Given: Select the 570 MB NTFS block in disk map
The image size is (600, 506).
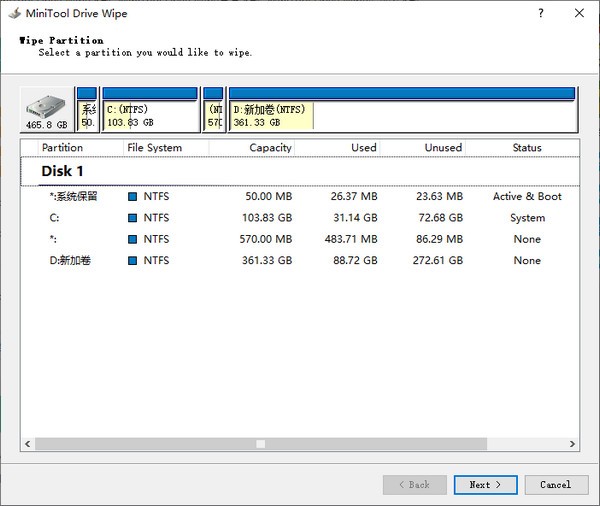Looking at the screenshot, I should point(214,110).
